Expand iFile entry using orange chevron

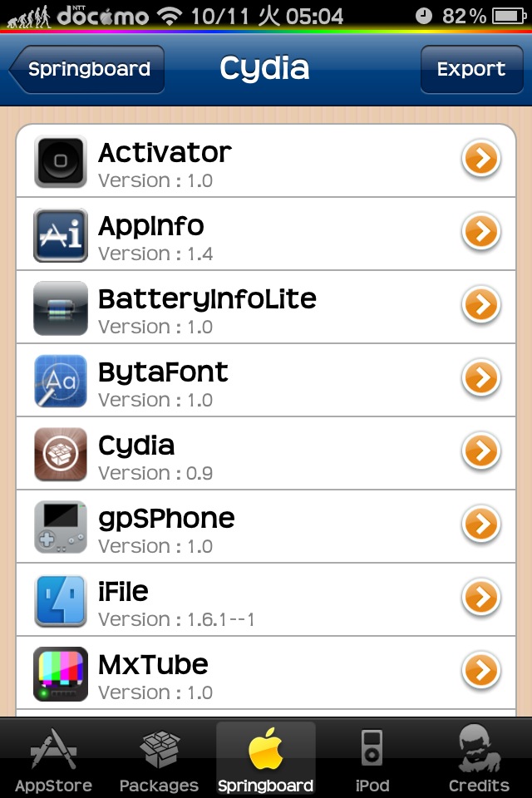tap(481, 597)
